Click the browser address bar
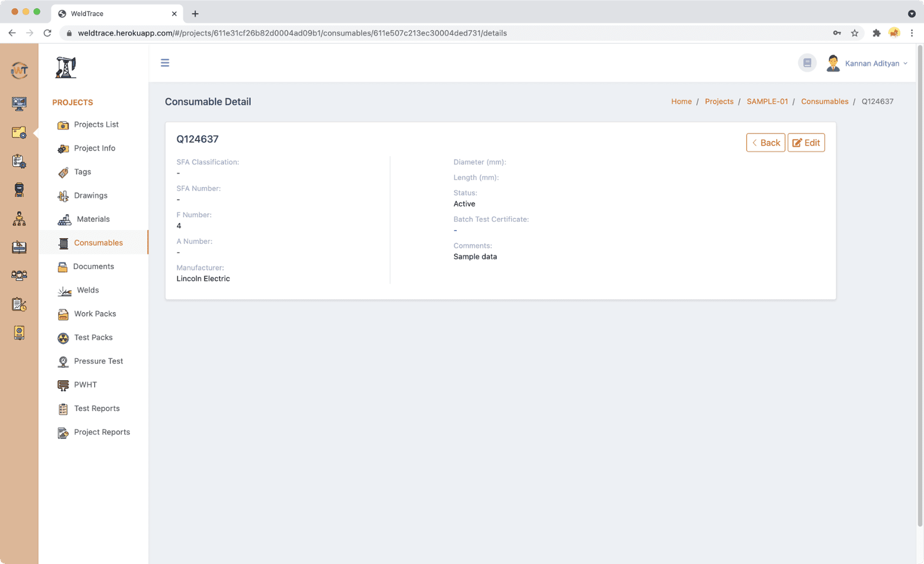The image size is (924, 564). (x=404, y=33)
